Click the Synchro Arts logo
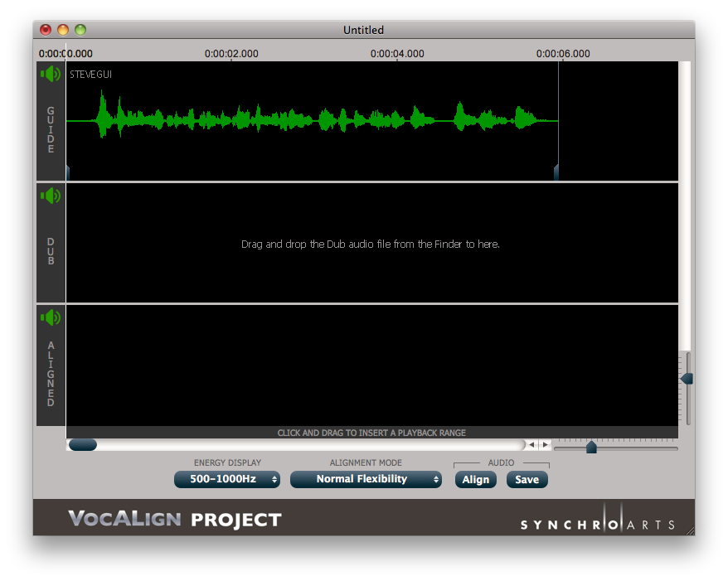The height and width of the screenshot is (581, 728). (x=598, y=524)
